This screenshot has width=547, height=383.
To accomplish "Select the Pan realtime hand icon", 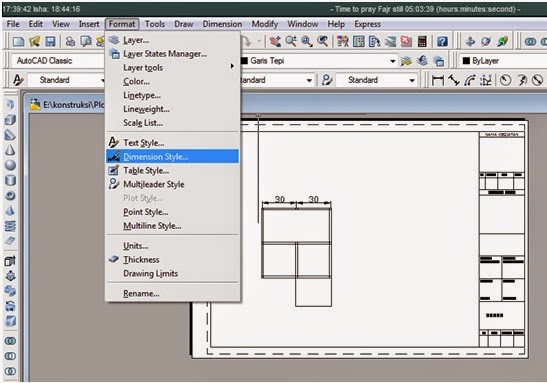I will [275, 42].
